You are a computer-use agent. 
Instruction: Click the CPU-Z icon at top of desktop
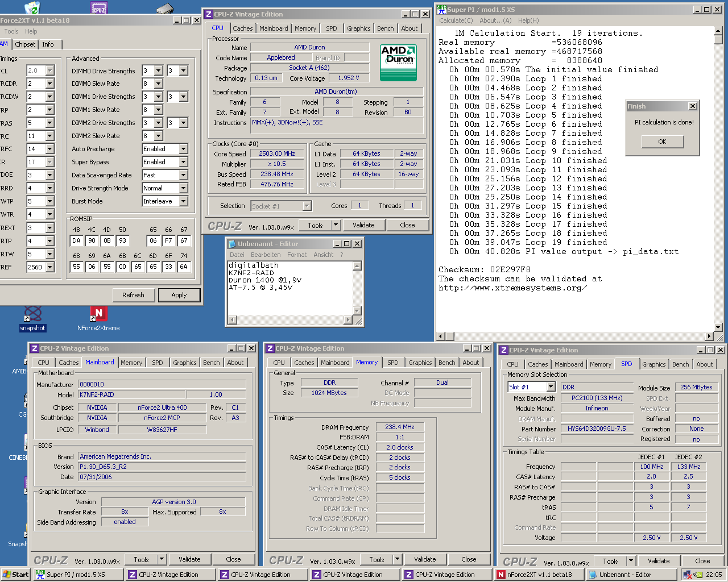(99, 7)
